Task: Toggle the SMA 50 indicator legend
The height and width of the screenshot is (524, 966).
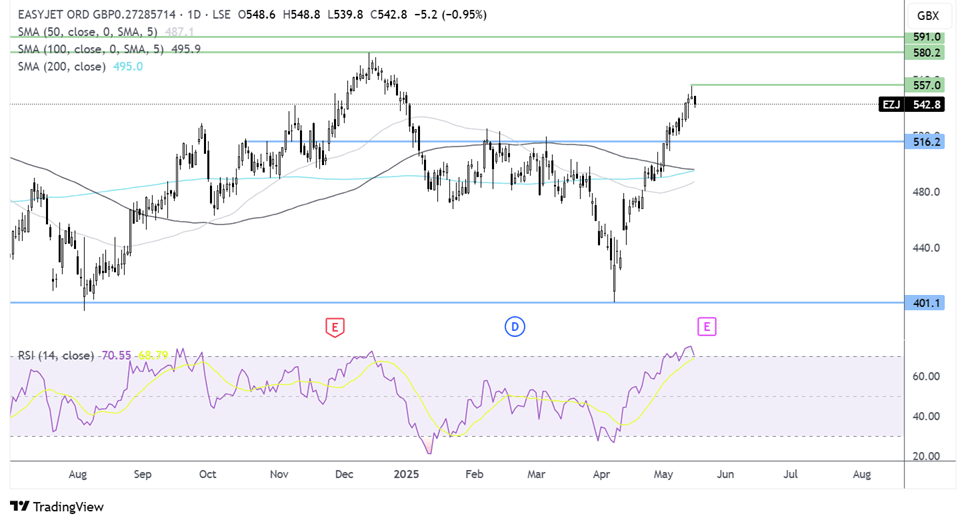Action: (88, 32)
